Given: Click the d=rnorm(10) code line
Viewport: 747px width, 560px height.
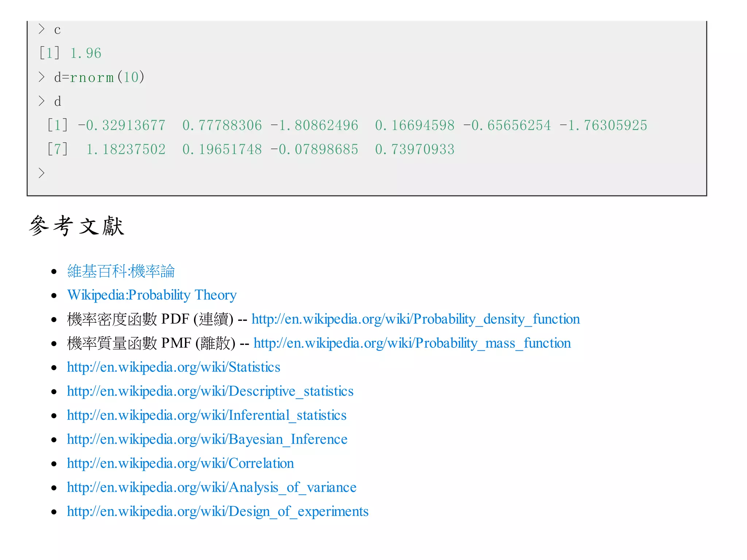Looking at the screenshot, I should click(x=99, y=77).
